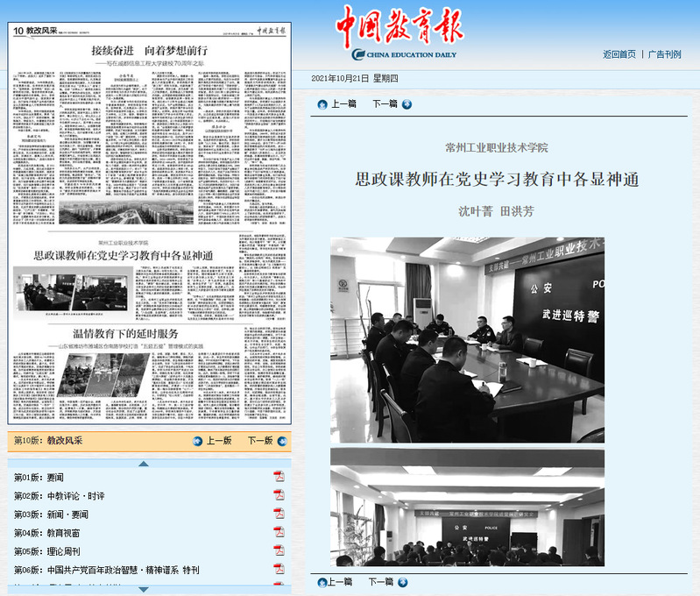Open the 广告刊例 link
The width and height of the screenshot is (700, 596).
(664, 54)
